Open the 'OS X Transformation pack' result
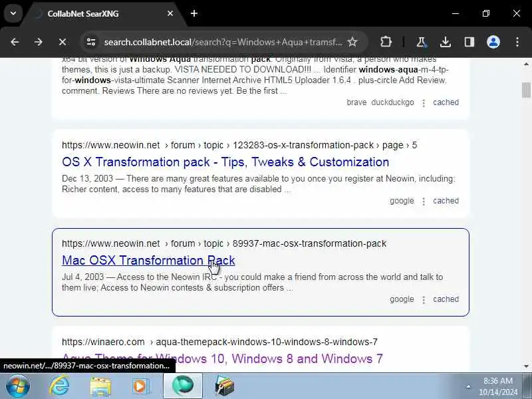The width and height of the screenshot is (532, 399). (x=225, y=162)
